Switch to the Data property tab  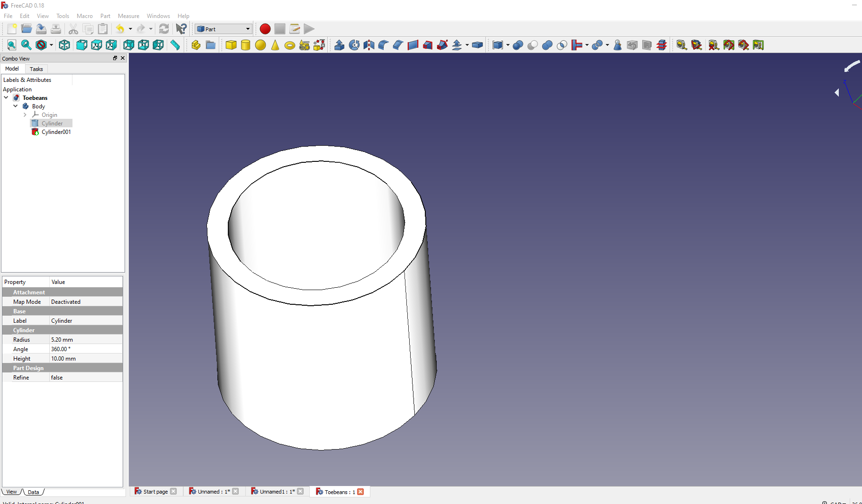[x=33, y=492]
